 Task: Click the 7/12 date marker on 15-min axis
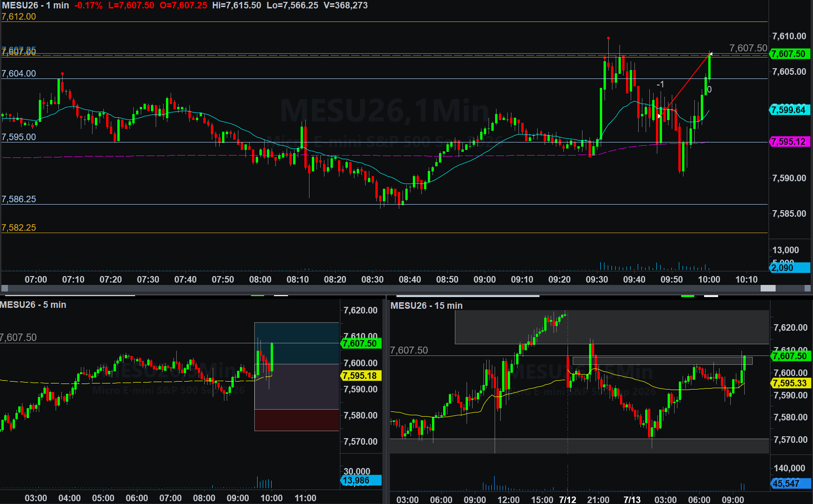[x=568, y=499]
